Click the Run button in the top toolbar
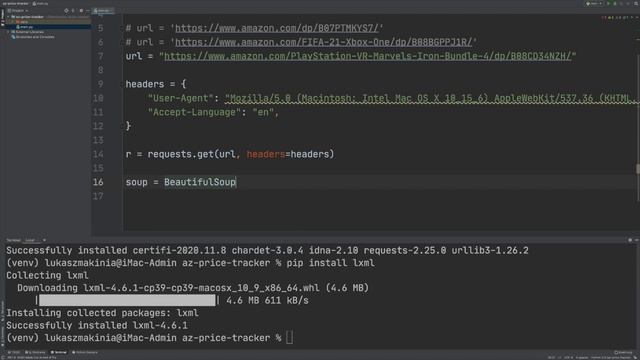This screenshot has height=360, width=640. 608,4
